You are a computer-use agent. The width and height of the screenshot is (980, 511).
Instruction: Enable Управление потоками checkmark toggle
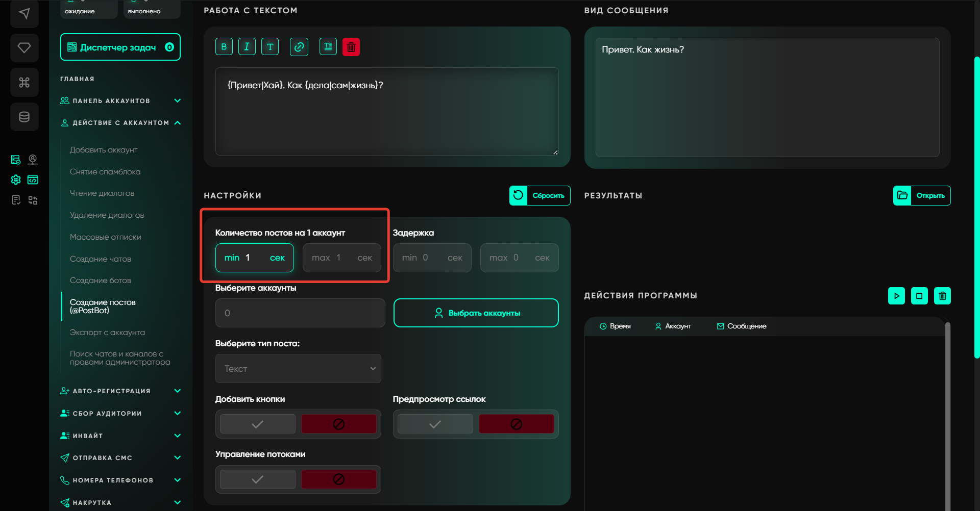pos(258,479)
